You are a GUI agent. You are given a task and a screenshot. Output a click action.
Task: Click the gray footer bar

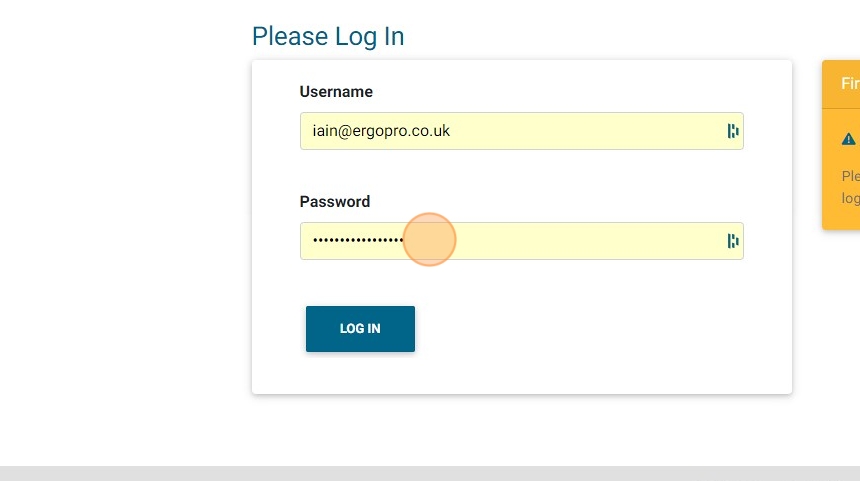[x=430, y=473]
